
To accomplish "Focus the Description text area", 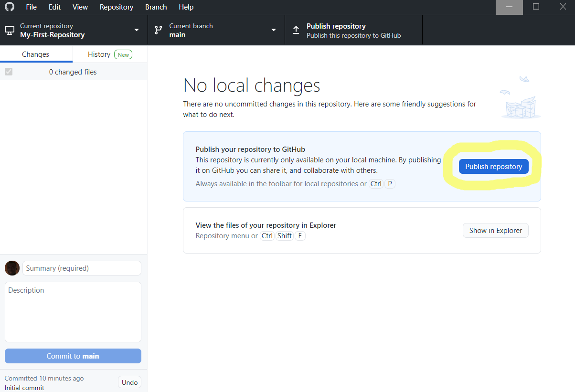I will [x=73, y=312].
